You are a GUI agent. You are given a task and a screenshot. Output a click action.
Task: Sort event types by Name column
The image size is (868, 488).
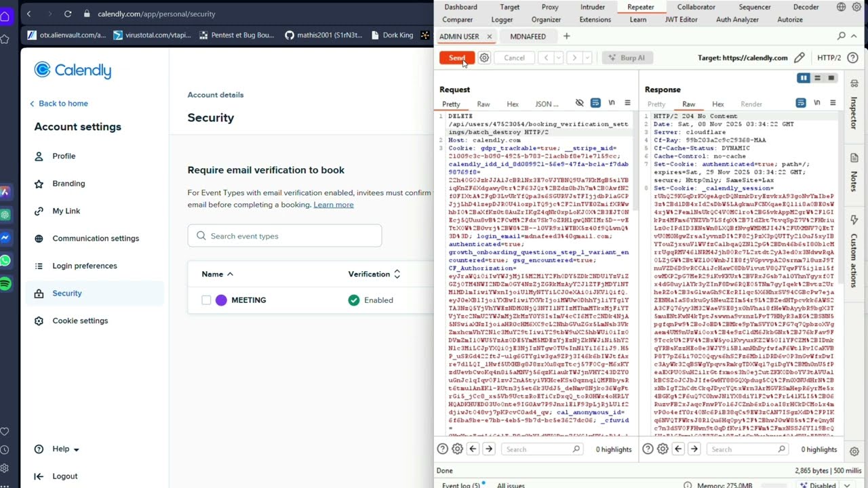(x=218, y=274)
